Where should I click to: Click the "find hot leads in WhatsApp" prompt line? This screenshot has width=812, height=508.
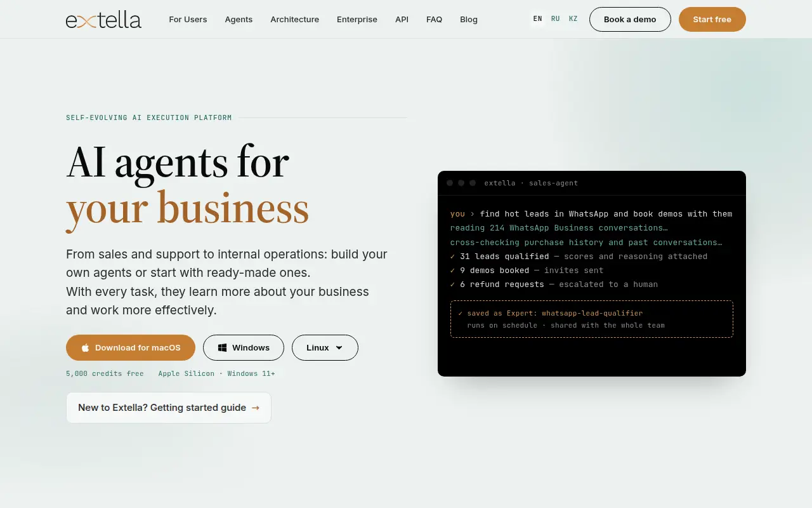click(x=591, y=214)
